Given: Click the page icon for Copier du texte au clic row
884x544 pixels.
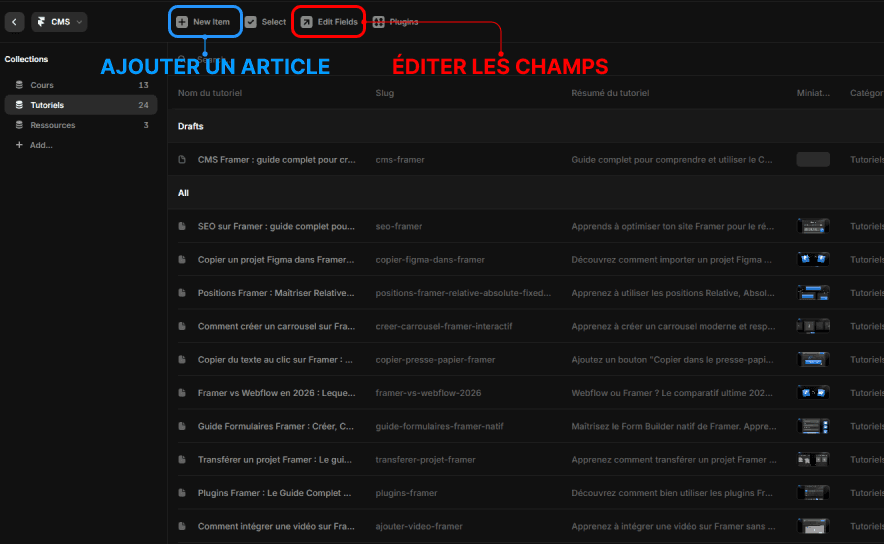Looking at the screenshot, I should [182, 360].
